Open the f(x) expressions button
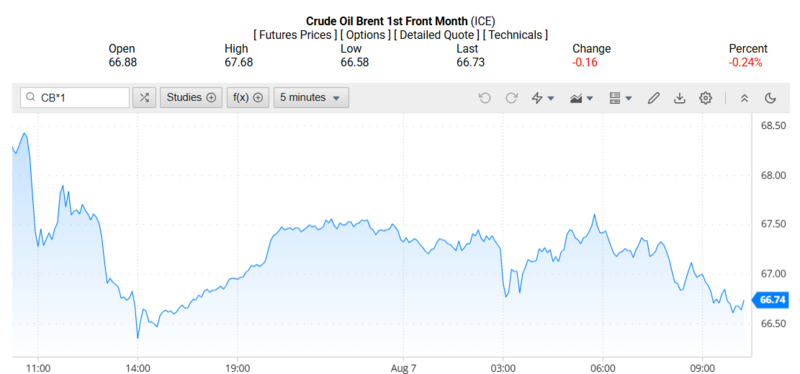The height and width of the screenshot is (374, 800). click(x=248, y=97)
